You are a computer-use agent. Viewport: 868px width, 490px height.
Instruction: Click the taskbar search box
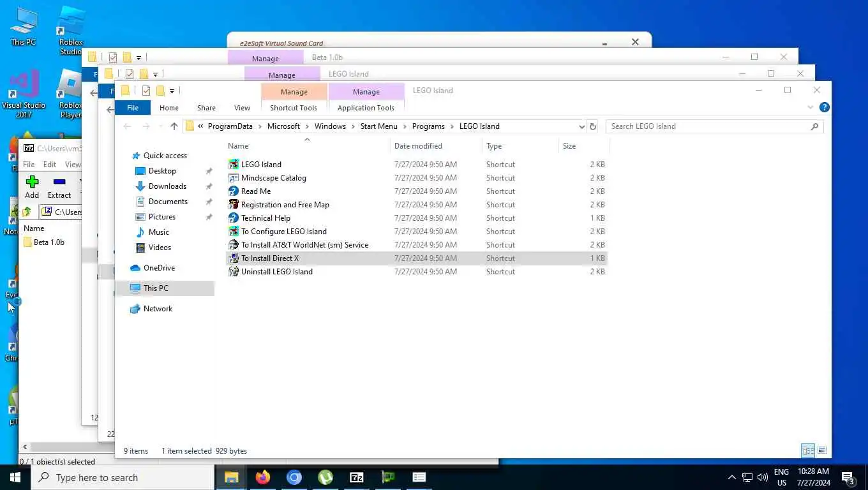point(123,477)
